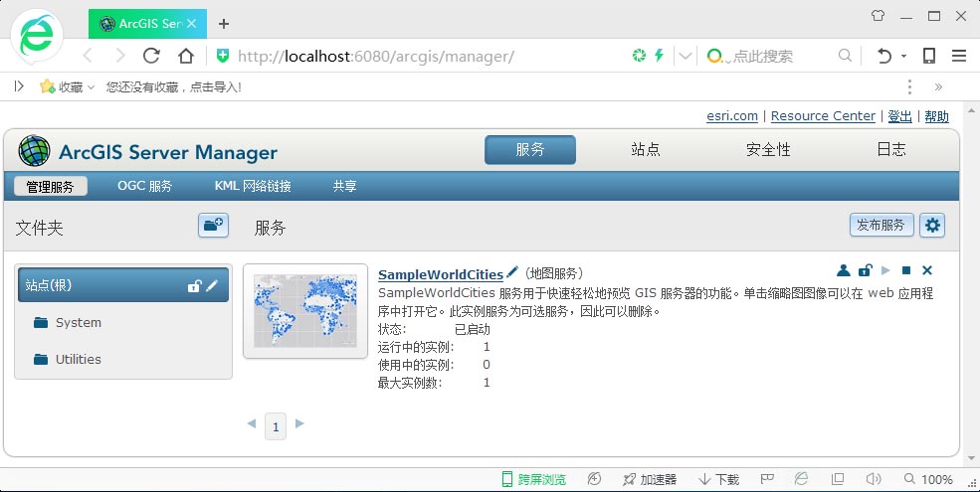
Task: Adjust the 100% zoom level control
Action: 928,479
